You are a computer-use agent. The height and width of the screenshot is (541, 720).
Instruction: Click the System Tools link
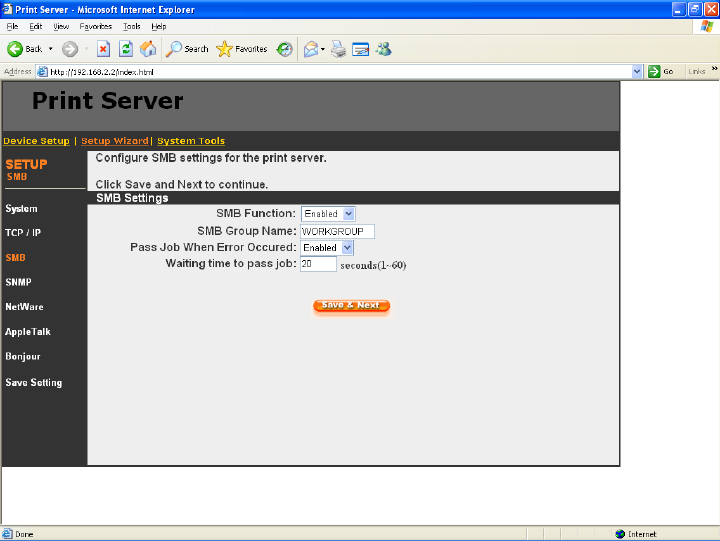(191, 141)
